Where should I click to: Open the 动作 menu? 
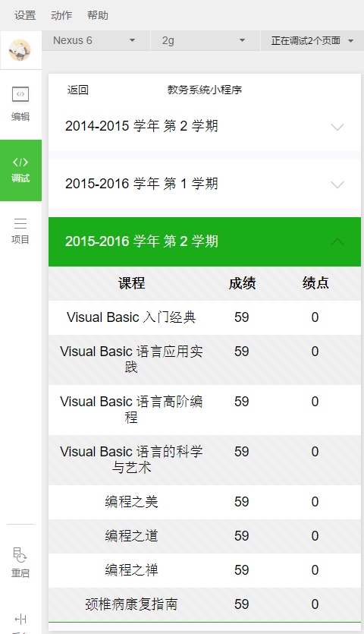tap(61, 15)
